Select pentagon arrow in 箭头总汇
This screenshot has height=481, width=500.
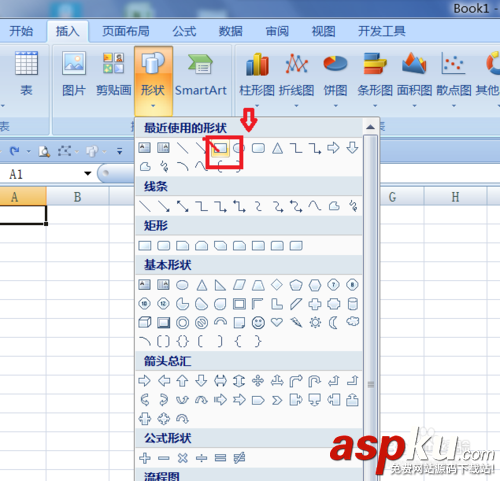pos(258,400)
